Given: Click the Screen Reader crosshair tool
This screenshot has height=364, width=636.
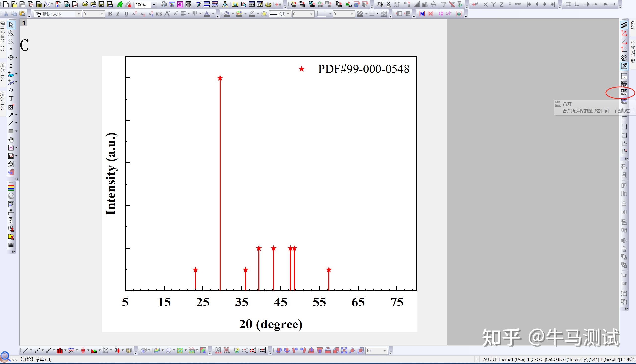Looking at the screenshot, I should click(x=11, y=49).
